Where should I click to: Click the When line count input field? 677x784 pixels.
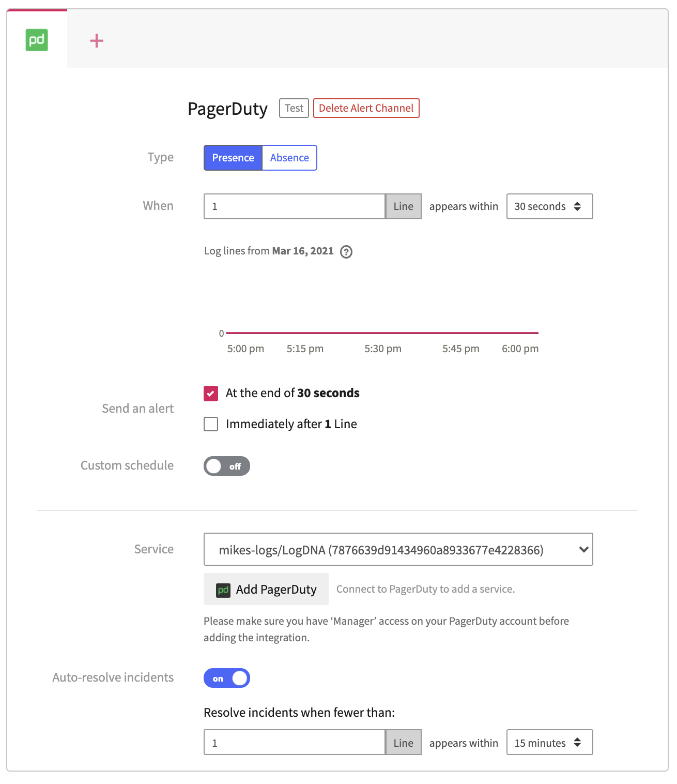[x=295, y=206]
